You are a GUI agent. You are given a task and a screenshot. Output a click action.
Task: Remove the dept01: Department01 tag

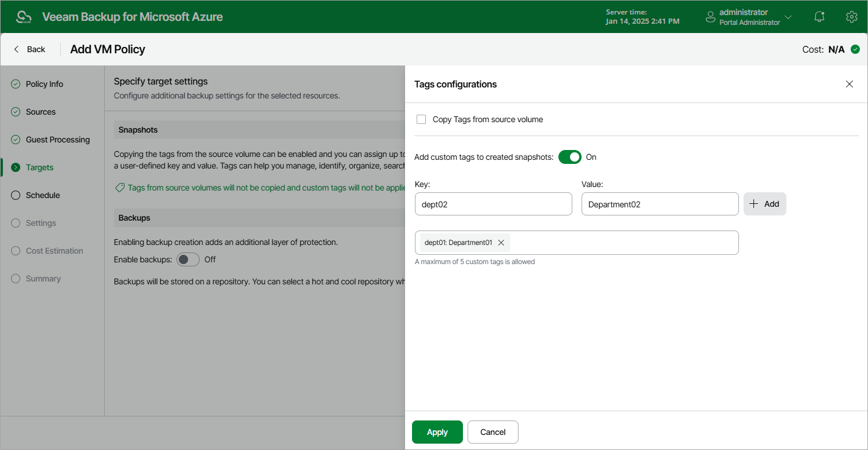501,243
